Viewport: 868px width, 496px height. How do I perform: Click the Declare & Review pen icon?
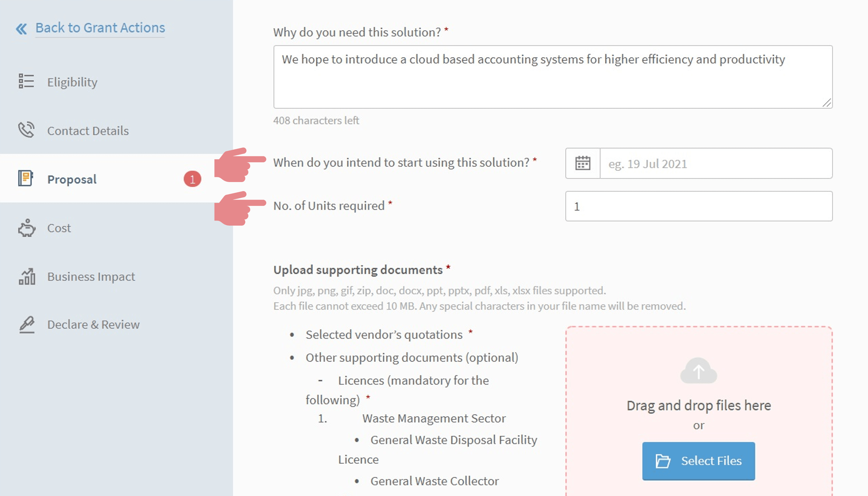[27, 324]
